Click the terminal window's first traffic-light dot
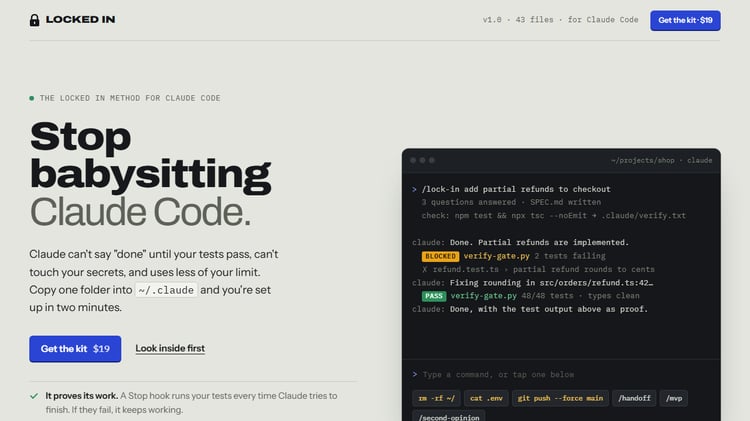Image resolution: width=750 pixels, height=421 pixels. (x=413, y=160)
